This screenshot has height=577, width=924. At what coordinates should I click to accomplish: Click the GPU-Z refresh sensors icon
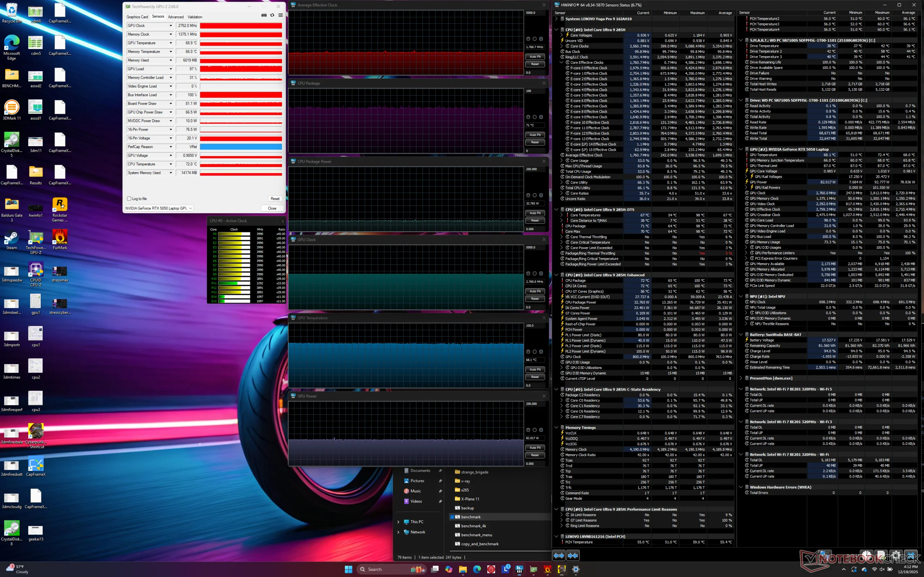272,15
